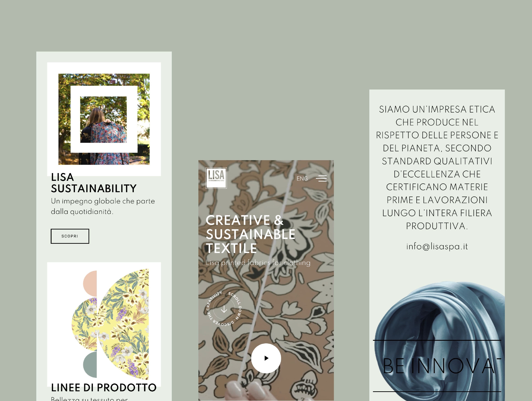Viewport: 532px width, 401px height.
Task: Click the 'Un impegno globale' description text
Action: [103, 206]
